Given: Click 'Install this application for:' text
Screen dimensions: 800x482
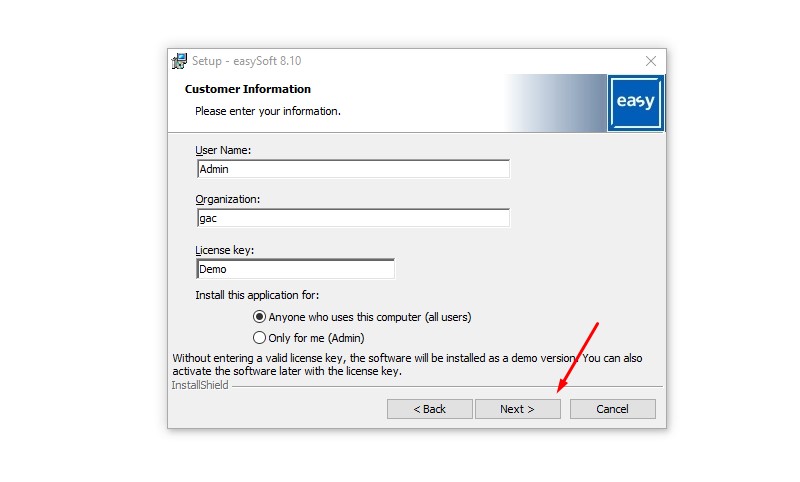Looking at the screenshot, I should click(257, 295).
